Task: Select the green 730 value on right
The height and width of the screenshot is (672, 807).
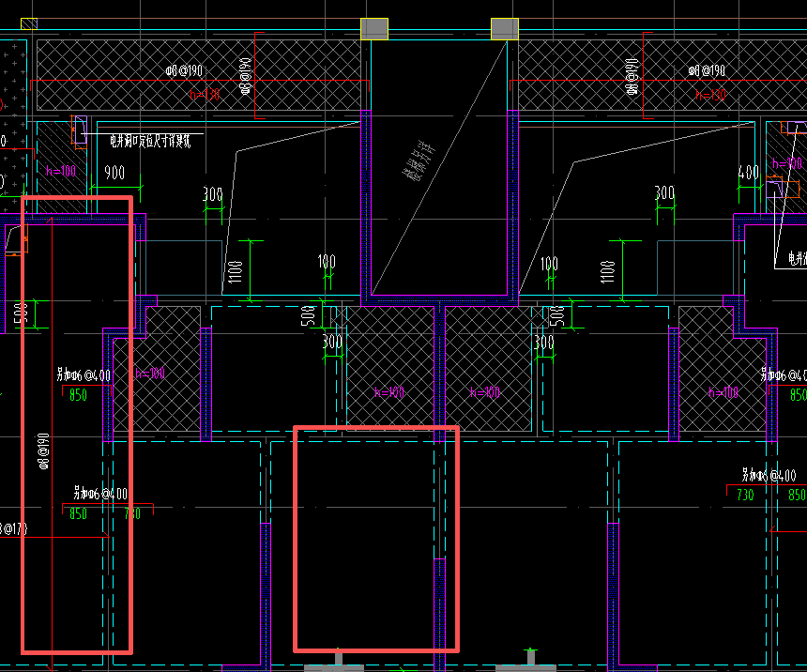Action: [745, 495]
